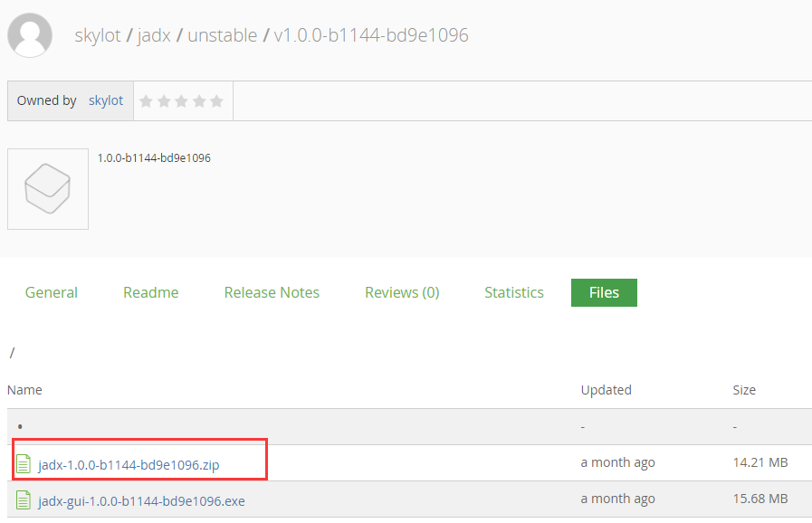Click the file icon beside jadx-1.0.0-b1144-bd9e1096.zip
Image resolution: width=812 pixels, height=523 pixels.
pyautogui.click(x=24, y=464)
